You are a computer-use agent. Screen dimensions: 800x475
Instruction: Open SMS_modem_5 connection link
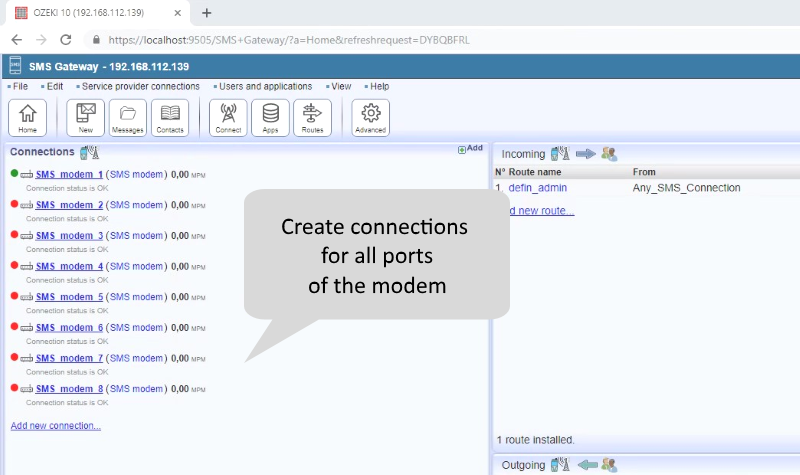tap(69, 297)
